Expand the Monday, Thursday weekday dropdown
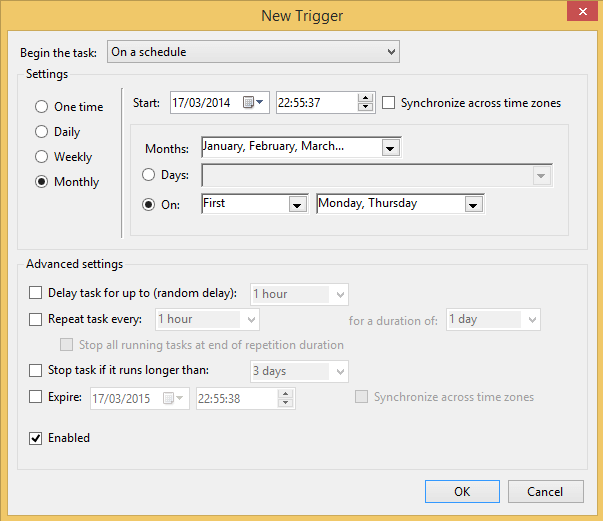The height and width of the screenshot is (521, 603). pos(473,204)
